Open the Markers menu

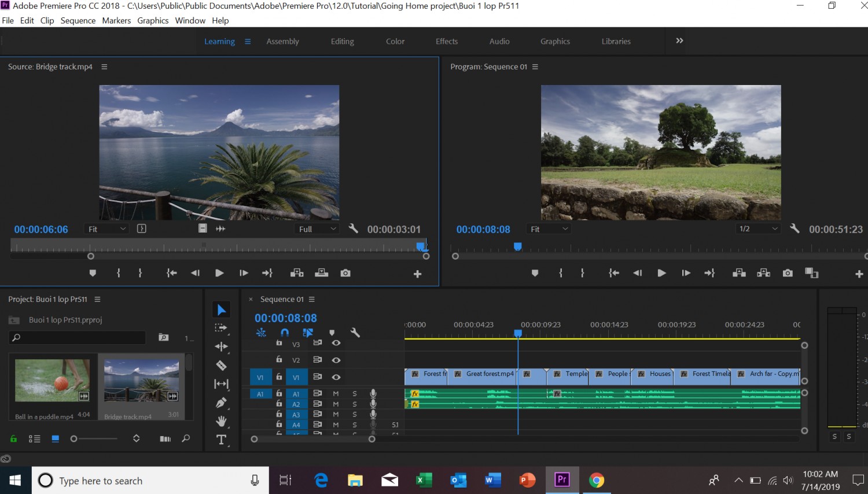pyautogui.click(x=116, y=20)
